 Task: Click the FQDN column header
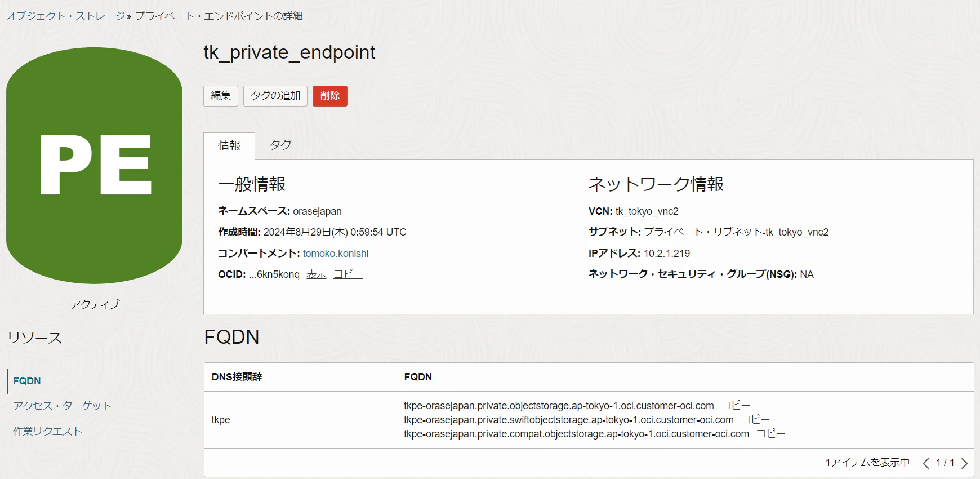[x=418, y=377]
